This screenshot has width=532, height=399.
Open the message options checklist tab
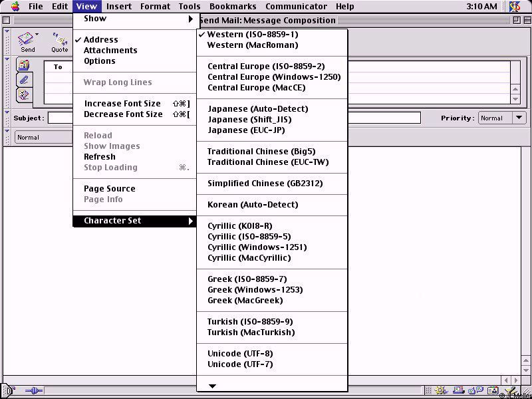24,95
